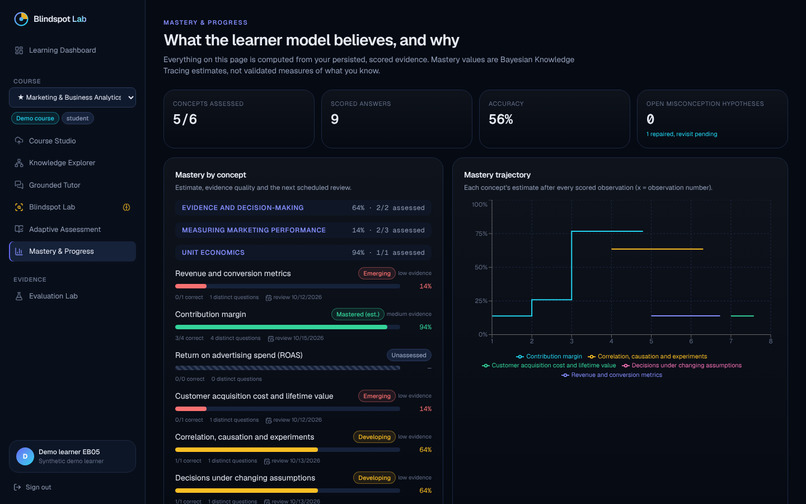Click the striped ROAS unassessed progress bar
The image size is (806, 504).
[x=287, y=368]
